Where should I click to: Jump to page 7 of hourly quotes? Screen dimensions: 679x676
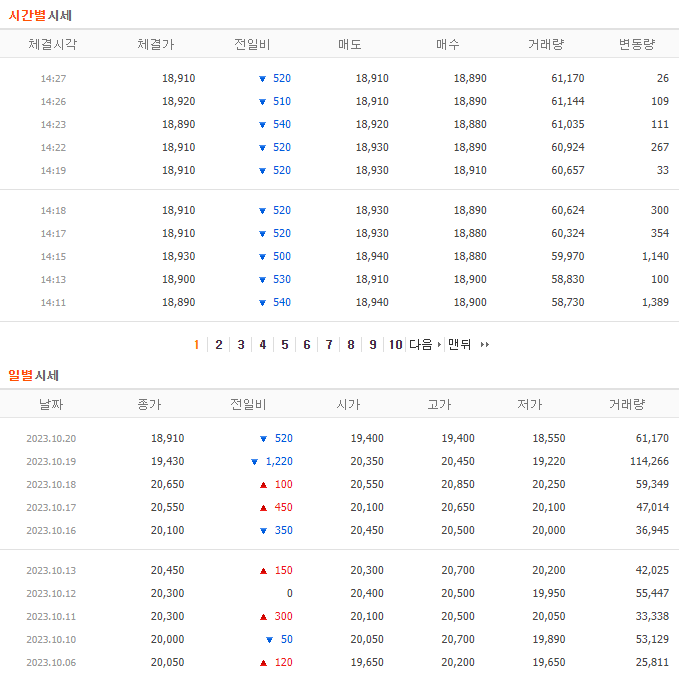(329, 345)
